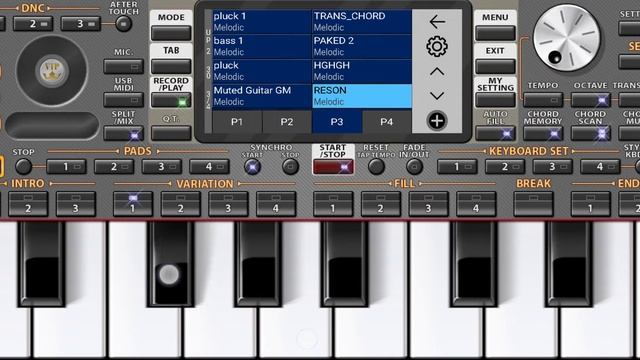640x360 pixels.
Task: Click the TEMPO button
Action: (543, 100)
